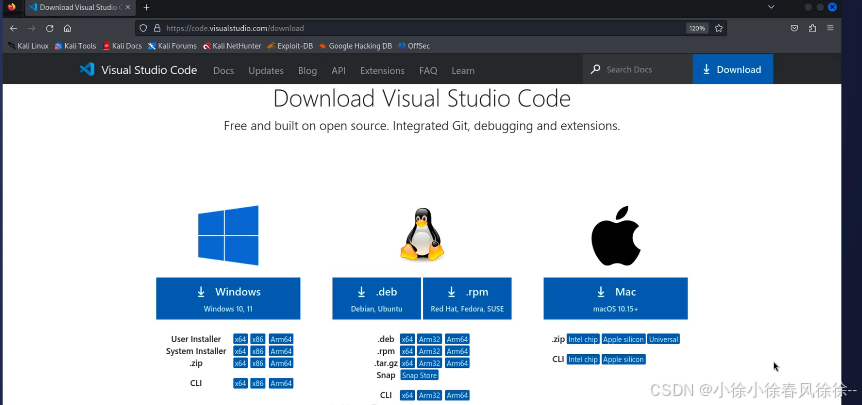The height and width of the screenshot is (405, 862).
Task: Open a new browser tab
Action: point(146,7)
